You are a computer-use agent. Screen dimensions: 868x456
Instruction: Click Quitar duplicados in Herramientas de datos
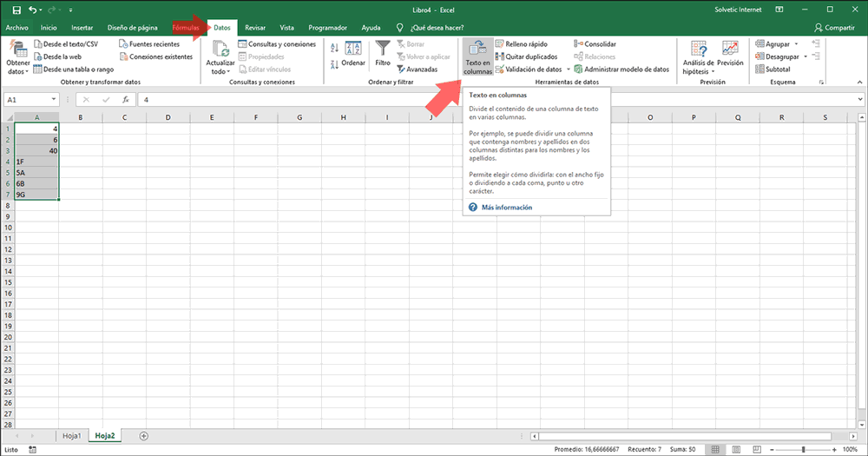point(524,56)
